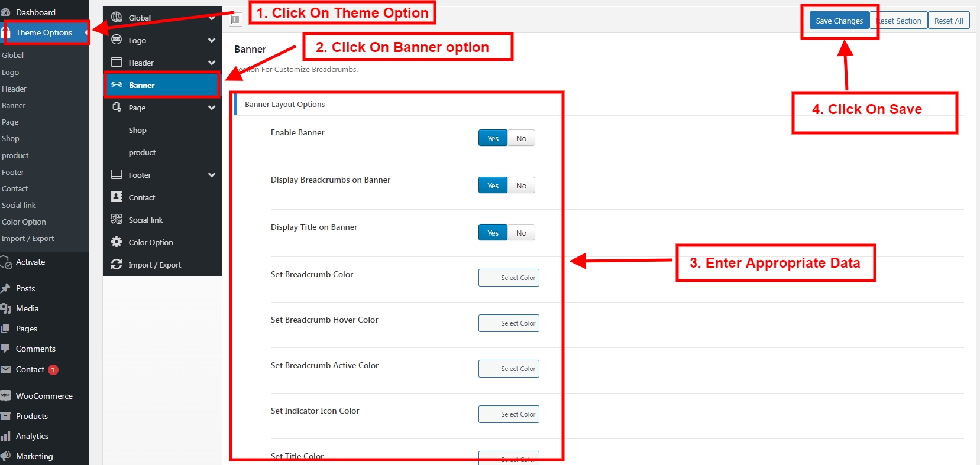Click the Global globe icon in options panel

(x=117, y=17)
